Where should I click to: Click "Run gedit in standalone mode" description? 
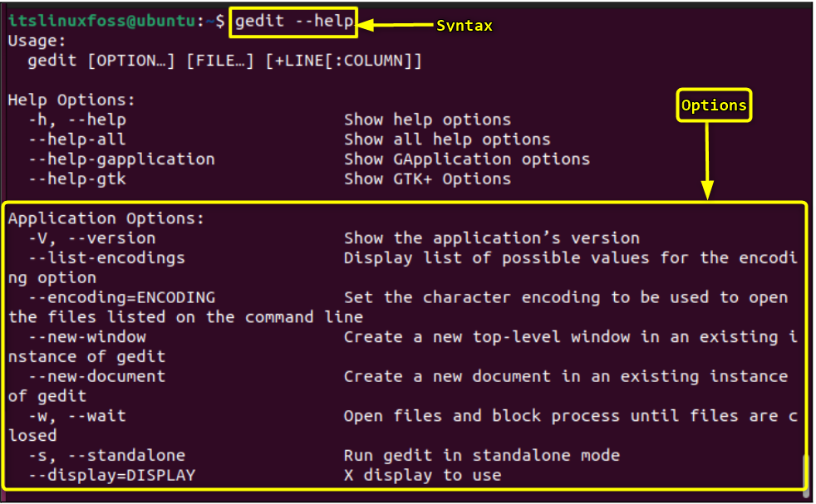(x=482, y=456)
